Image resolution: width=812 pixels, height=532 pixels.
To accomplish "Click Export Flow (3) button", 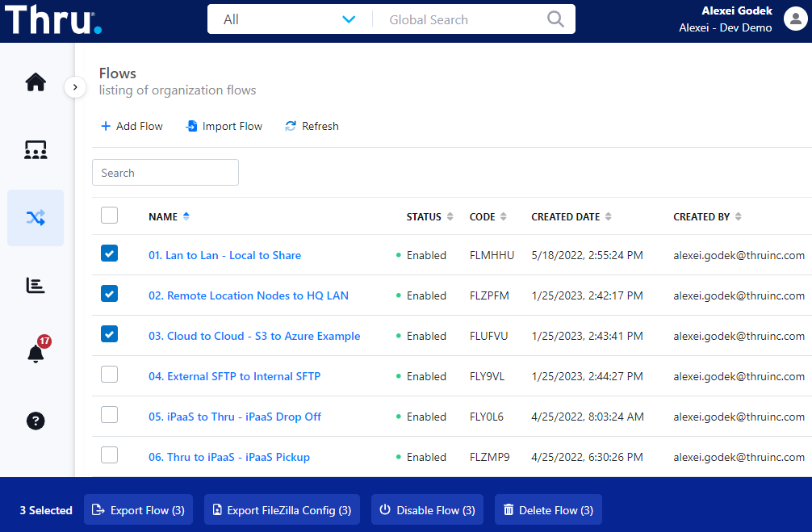I will (138, 510).
